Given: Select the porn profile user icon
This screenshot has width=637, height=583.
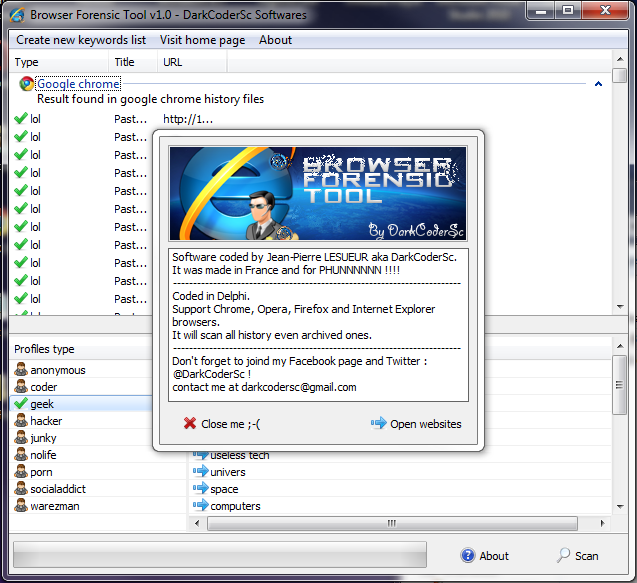Looking at the screenshot, I should point(21,472).
